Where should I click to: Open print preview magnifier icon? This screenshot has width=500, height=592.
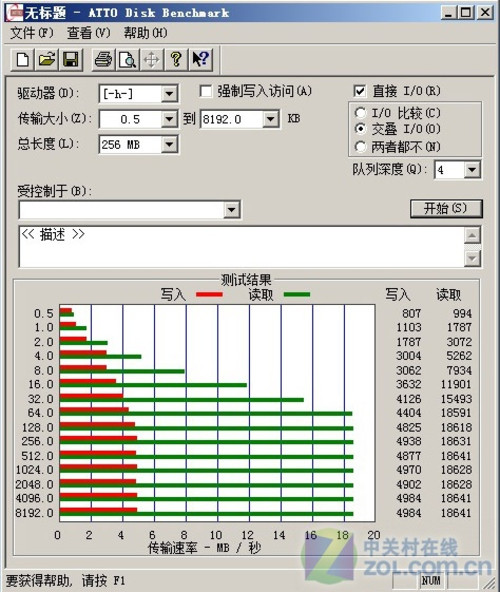tap(127, 60)
